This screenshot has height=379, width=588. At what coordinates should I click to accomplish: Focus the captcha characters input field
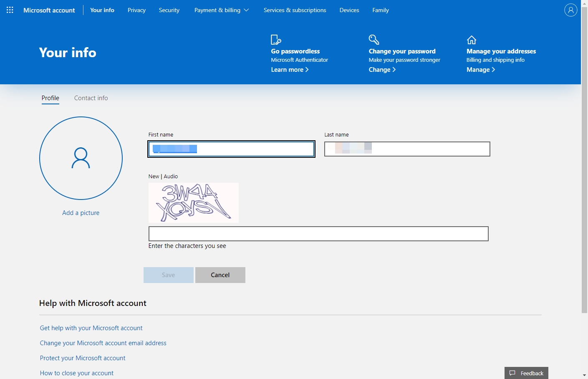click(x=318, y=234)
